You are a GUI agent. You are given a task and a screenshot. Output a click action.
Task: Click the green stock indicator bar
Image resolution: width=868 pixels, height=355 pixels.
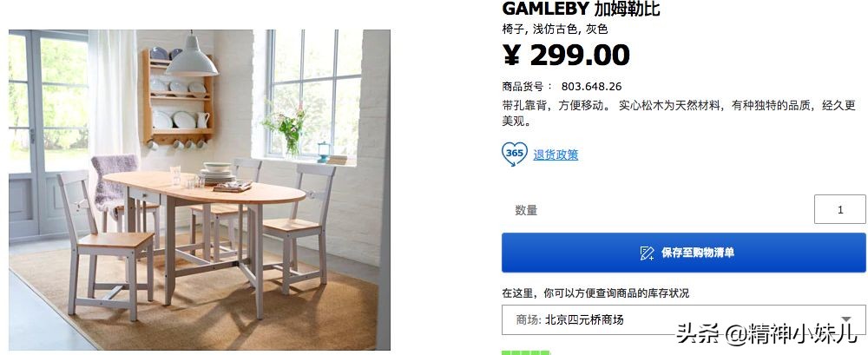coord(526,352)
